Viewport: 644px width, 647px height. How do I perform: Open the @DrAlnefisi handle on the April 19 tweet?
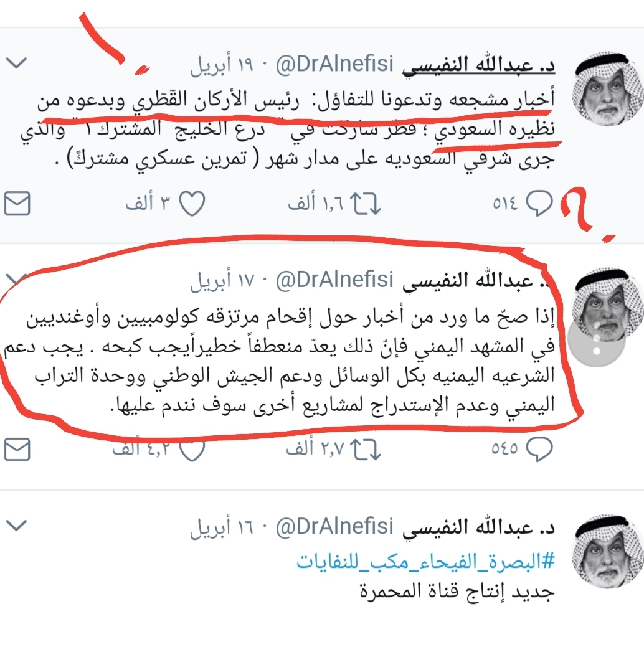pyautogui.click(x=334, y=64)
